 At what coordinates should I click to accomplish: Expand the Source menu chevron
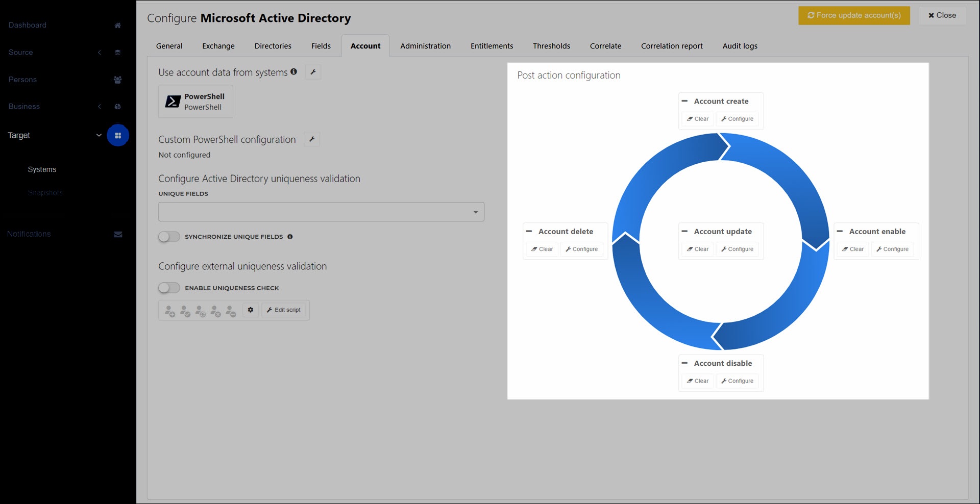pyautogui.click(x=100, y=53)
